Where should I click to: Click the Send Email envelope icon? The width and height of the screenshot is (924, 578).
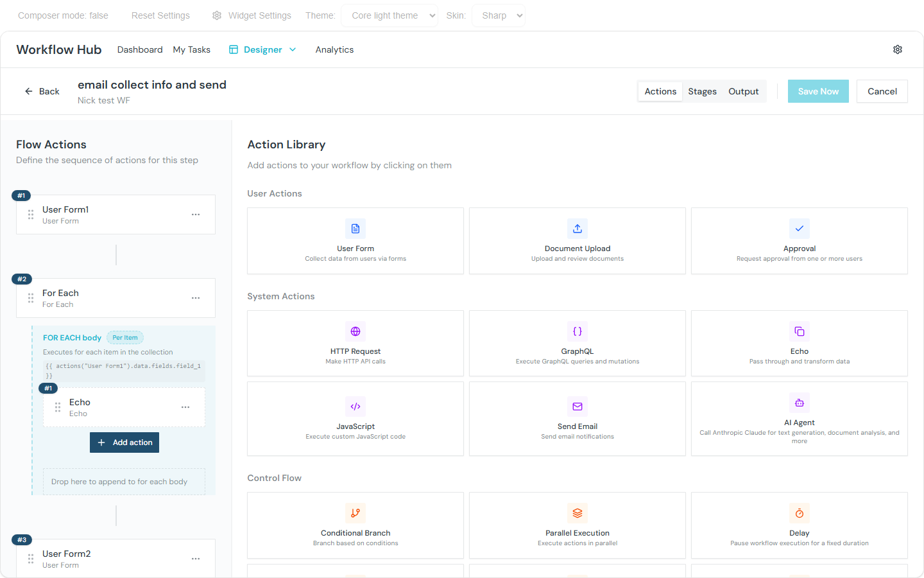577,407
